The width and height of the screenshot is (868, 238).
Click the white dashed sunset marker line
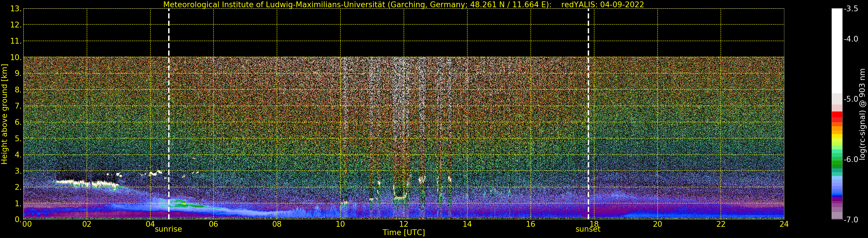click(588, 114)
